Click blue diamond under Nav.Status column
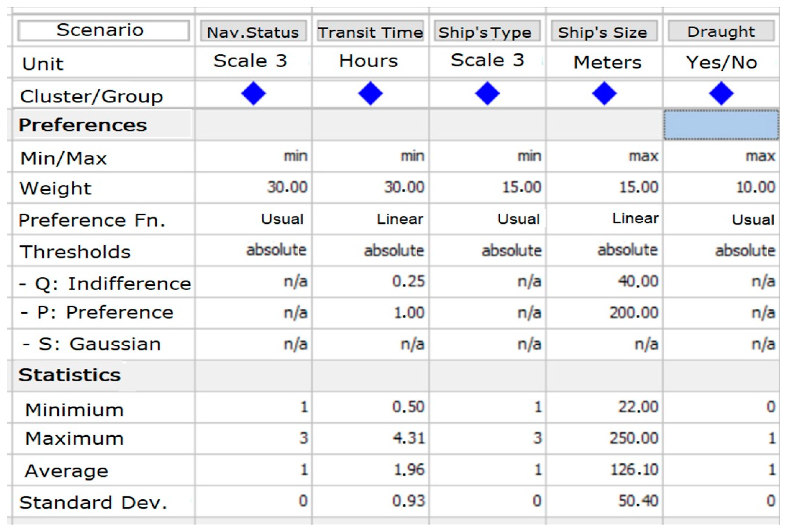 pyautogui.click(x=253, y=93)
